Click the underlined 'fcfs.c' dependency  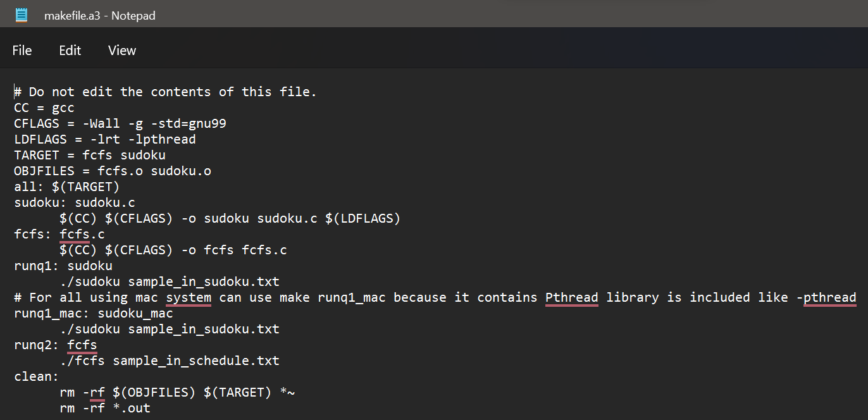tap(81, 233)
